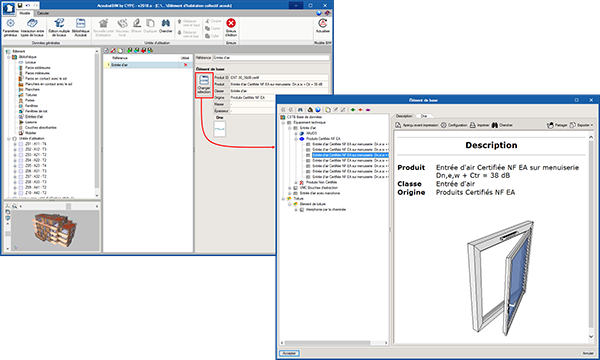Image resolution: width=600 pixels, height=360 pixels.
Task: Switch to the Calculer ribbon tab
Action: pos(43,13)
